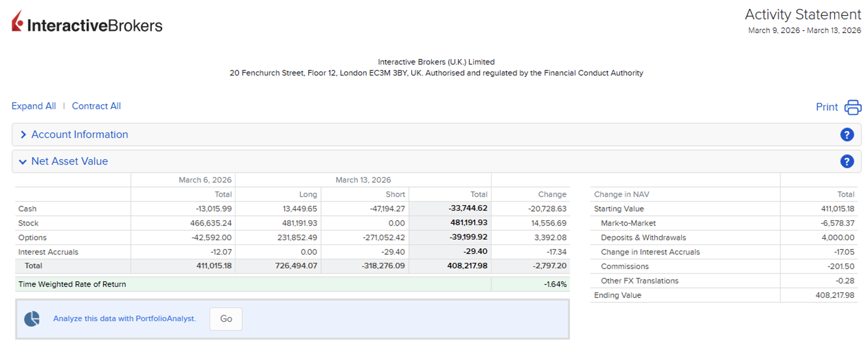Screen dimensions: 868x348
Task: Click the Contract All link
Action: pos(96,106)
